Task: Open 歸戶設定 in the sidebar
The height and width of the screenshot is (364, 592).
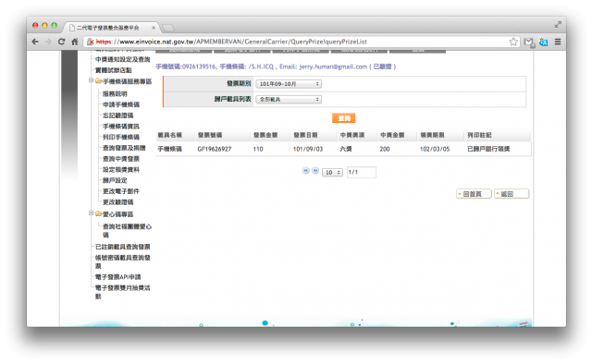Action: pos(115,180)
